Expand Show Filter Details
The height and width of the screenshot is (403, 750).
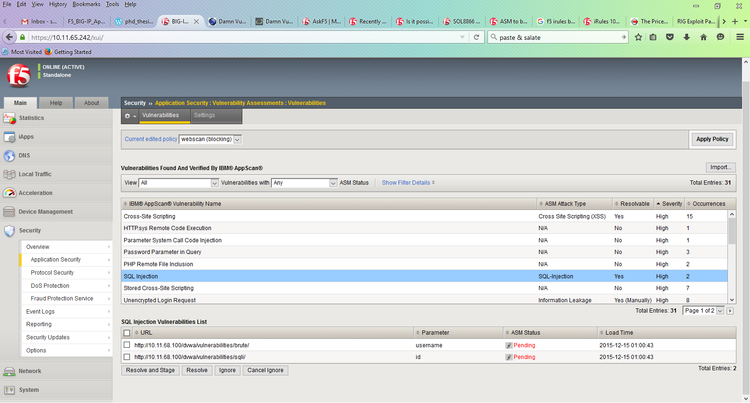click(x=408, y=183)
